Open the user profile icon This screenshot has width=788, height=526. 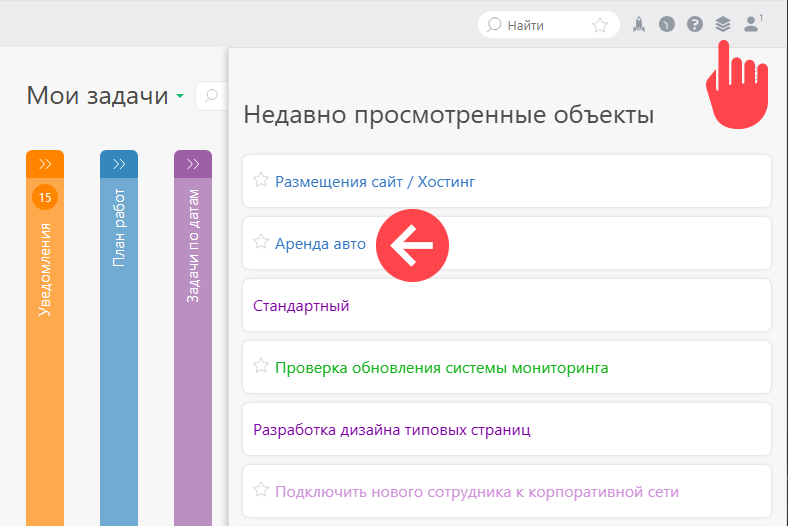751,24
